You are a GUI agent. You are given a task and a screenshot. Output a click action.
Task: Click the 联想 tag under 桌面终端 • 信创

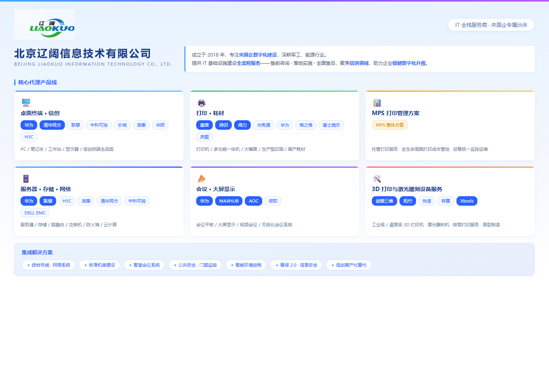click(x=76, y=125)
